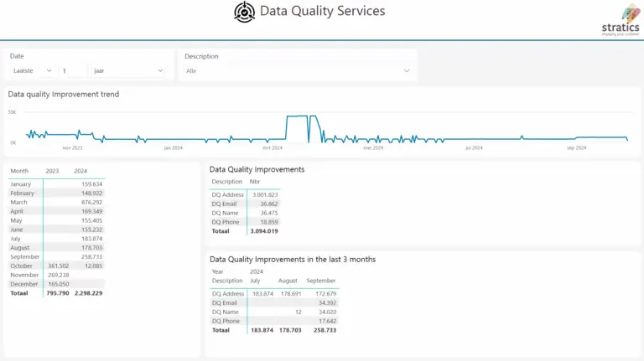644x361 pixels.
Task: Click the Data Quality Services logo icon
Action: [x=244, y=12]
